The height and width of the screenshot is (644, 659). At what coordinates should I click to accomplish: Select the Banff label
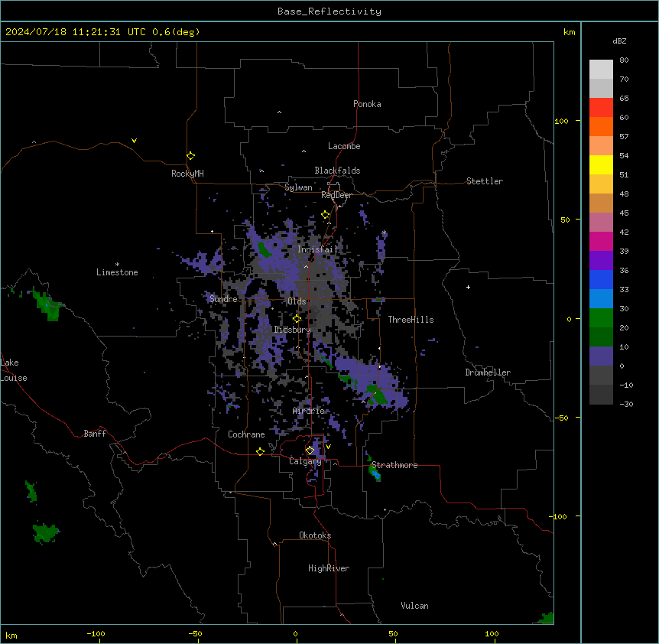click(x=95, y=434)
